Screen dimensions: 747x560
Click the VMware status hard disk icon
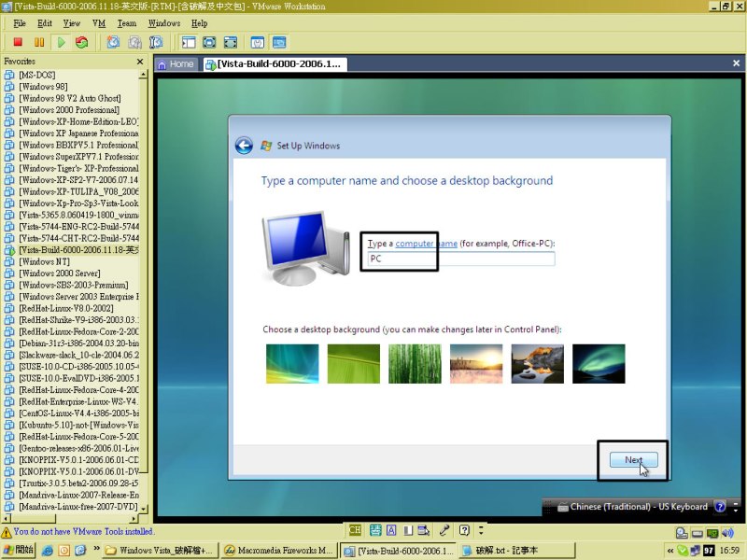coord(682,533)
